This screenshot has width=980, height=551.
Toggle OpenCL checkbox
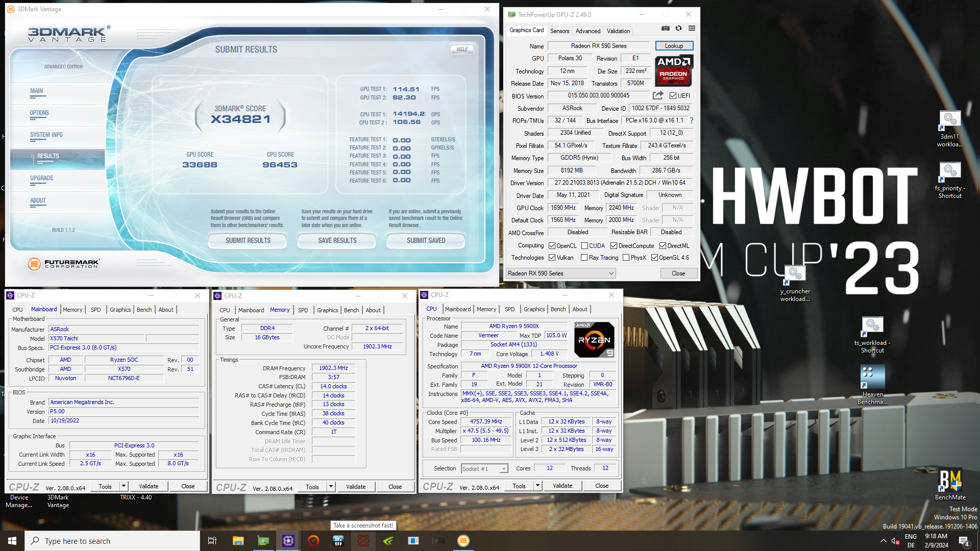pos(552,246)
